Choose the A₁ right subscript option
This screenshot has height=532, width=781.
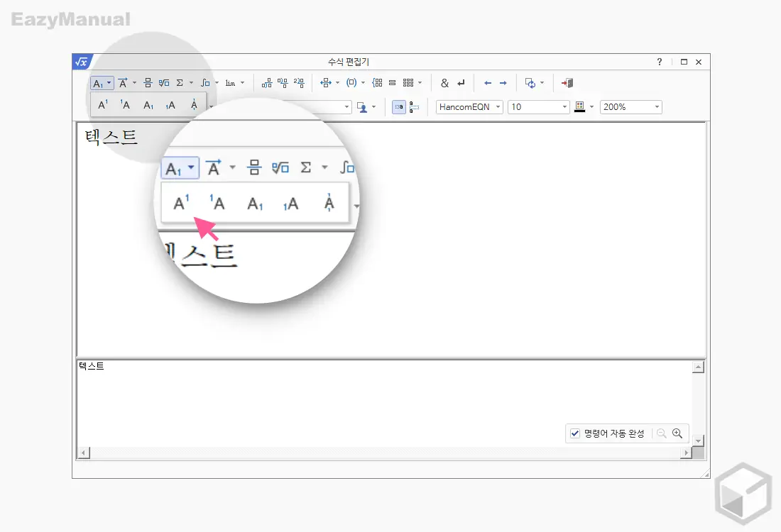(148, 105)
